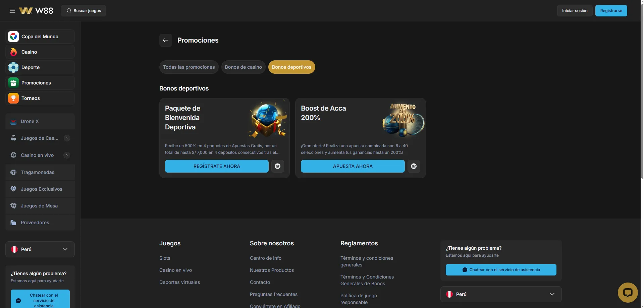Image resolution: width=644 pixels, height=308 pixels.
Task: Open Términos y condiciones generales link
Action: pyautogui.click(x=367, y=261)
